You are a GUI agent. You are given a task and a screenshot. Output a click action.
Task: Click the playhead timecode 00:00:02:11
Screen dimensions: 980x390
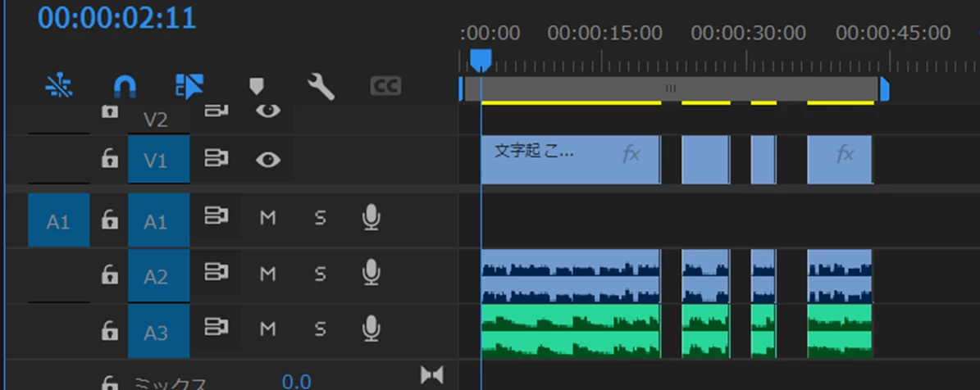click(117, 17)
